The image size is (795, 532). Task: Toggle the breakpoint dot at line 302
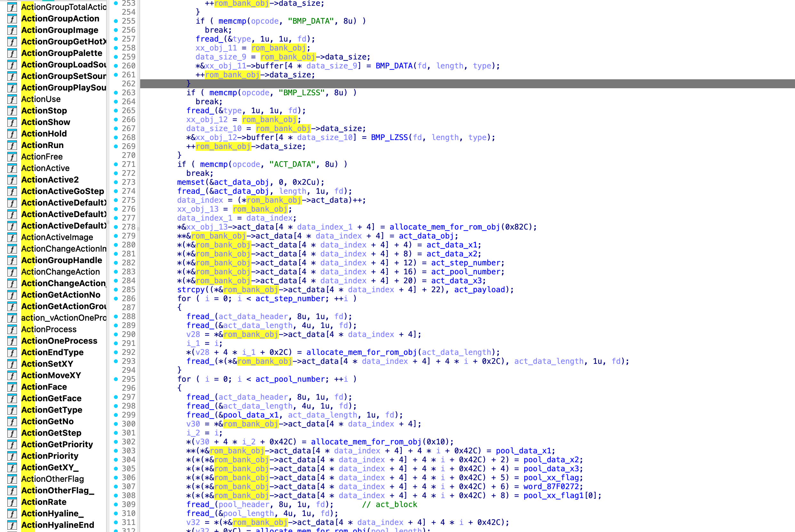click(116, 442)
